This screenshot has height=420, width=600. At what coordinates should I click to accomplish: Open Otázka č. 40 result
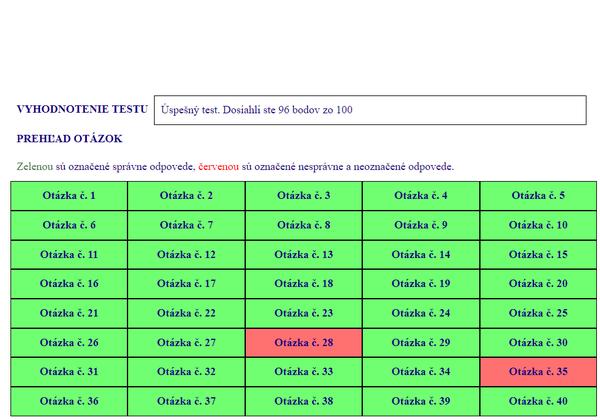(x=538, y=402)
